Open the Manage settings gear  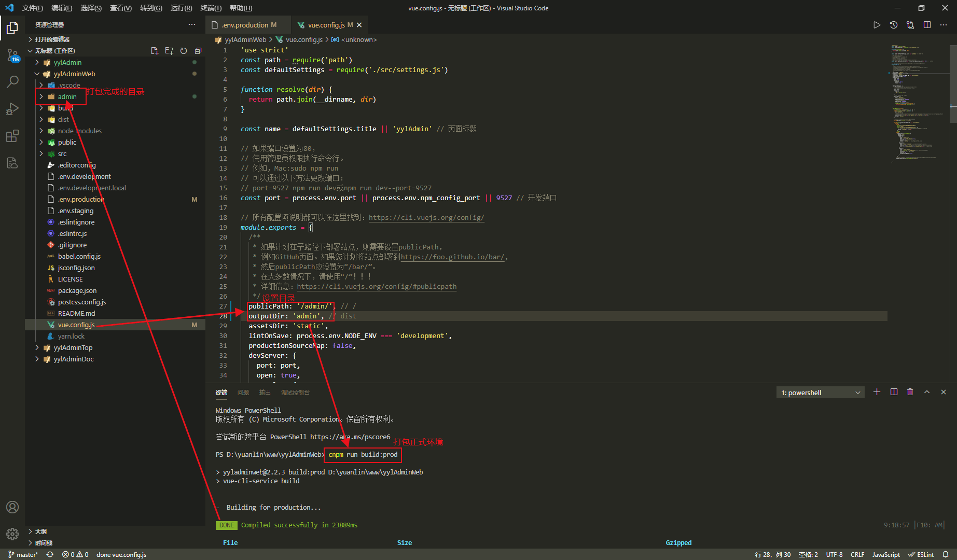[x=12, y=534]
